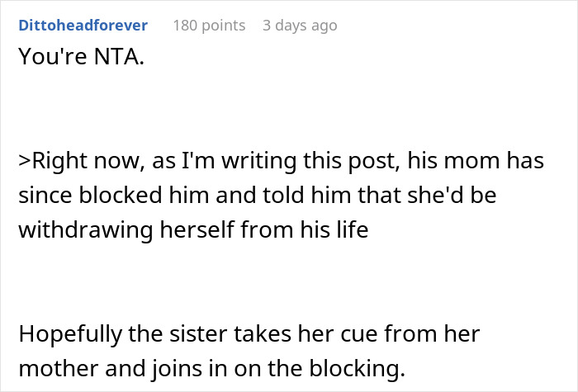Open the Dittoheadforever user profile
Image resolution: width=578 pixels, height=392 pixels.
pyautogui.click(x=83, y=26)
